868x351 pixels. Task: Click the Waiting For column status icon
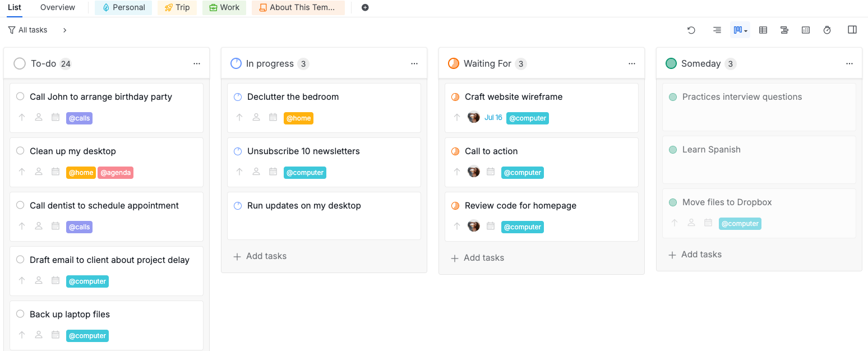pos(454,63)
